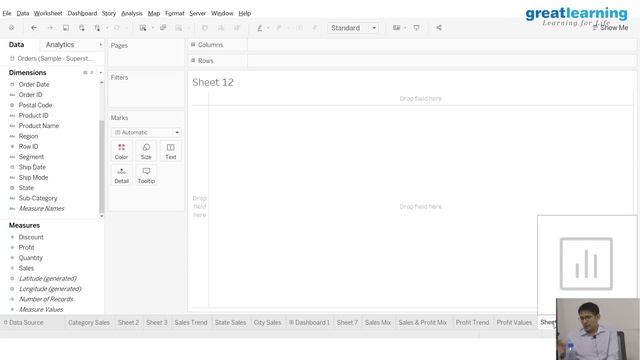Click the Color mark card
This screenshot has height=360, width=640.
click(x=121, y=151)
